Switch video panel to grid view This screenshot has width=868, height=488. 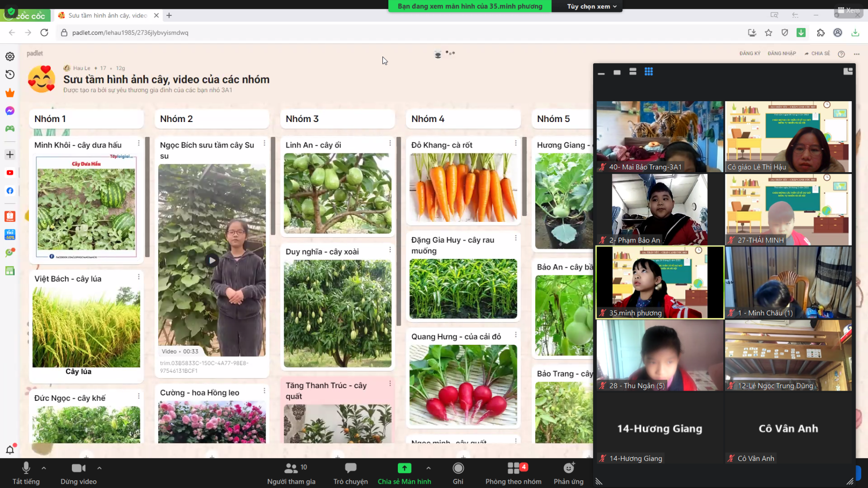(x=649, y=72)
